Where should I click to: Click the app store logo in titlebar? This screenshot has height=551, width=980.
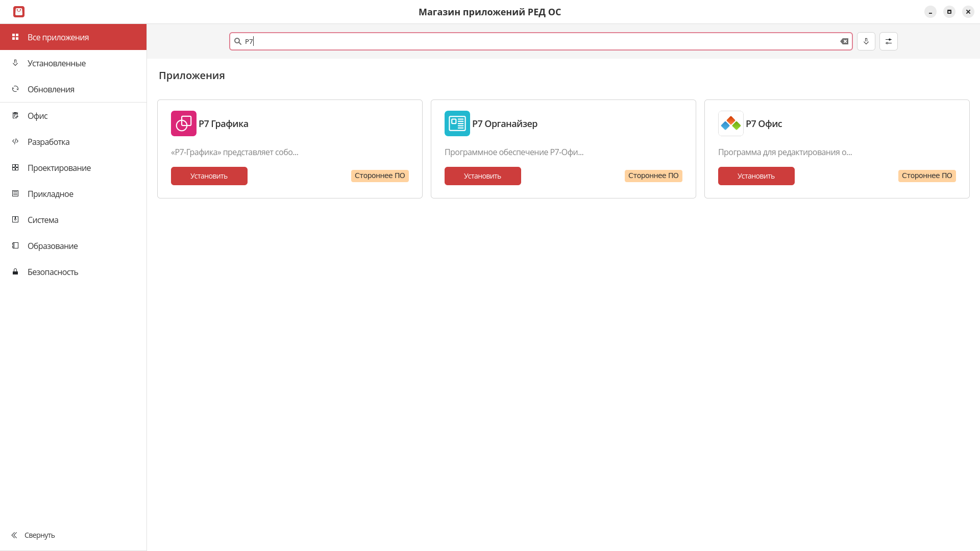coord(19,12)
